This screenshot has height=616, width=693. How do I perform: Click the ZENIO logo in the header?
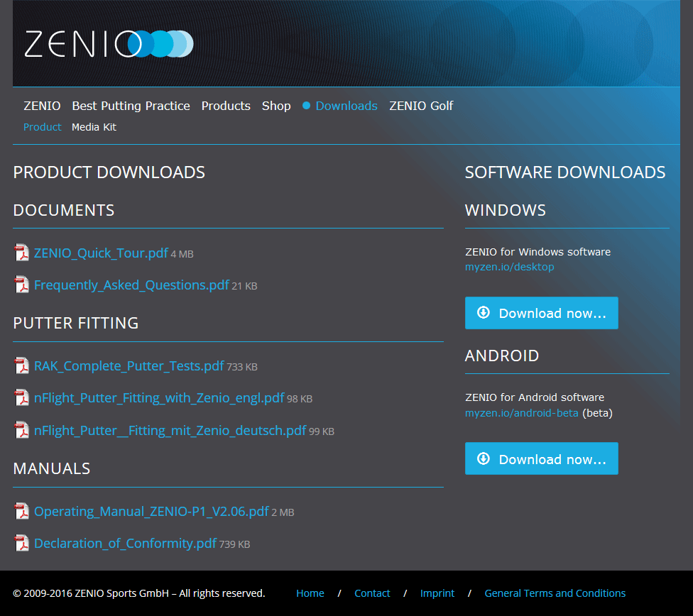pyautogui.click(x=109, y=44)
